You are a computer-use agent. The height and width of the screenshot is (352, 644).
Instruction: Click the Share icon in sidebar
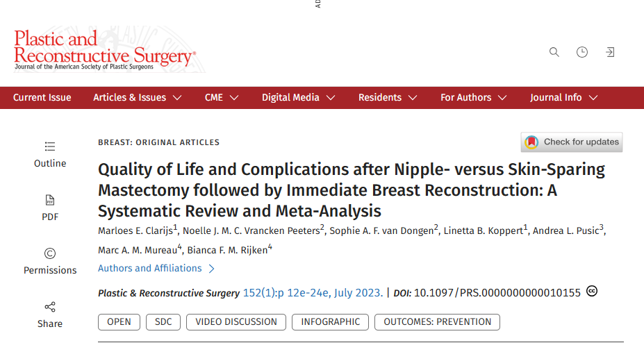(x=50, y=307)
